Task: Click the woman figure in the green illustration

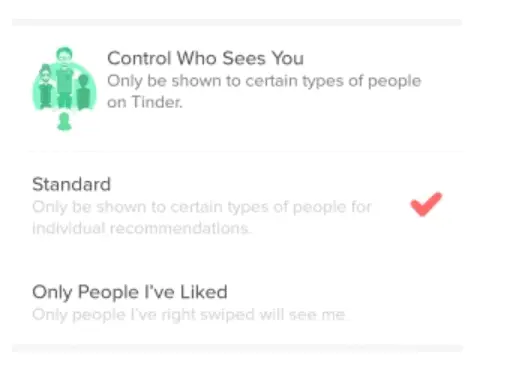Action: (45, 87)
